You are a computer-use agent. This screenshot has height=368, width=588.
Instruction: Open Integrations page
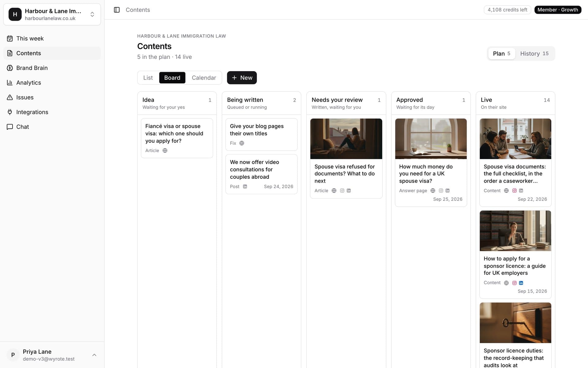coord(52,112)
